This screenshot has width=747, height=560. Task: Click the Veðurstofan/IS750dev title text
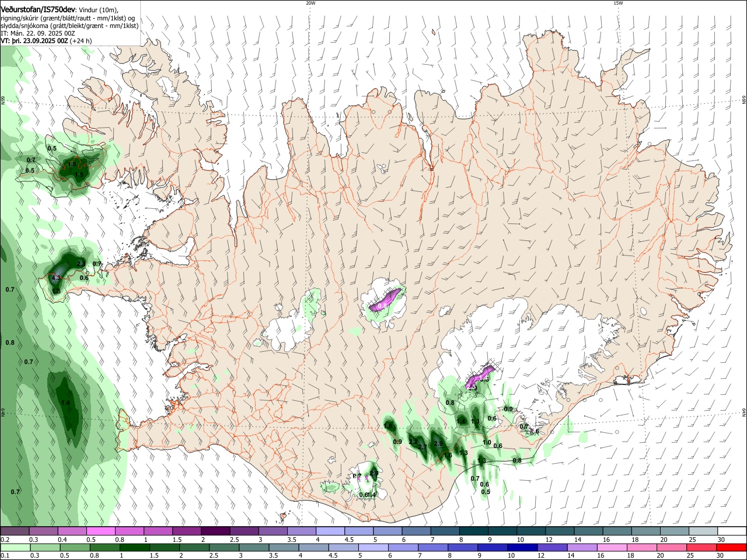tap(38, 10)
